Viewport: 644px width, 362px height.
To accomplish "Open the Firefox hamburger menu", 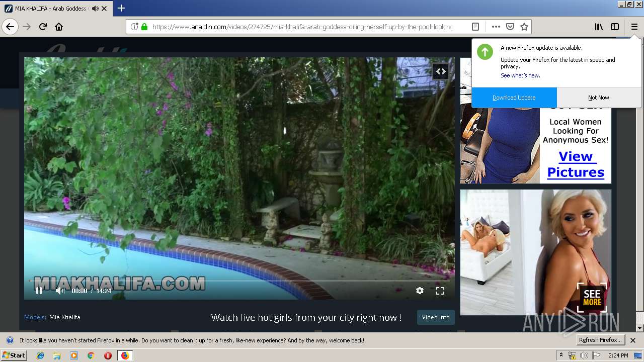I will pos(634,27).
